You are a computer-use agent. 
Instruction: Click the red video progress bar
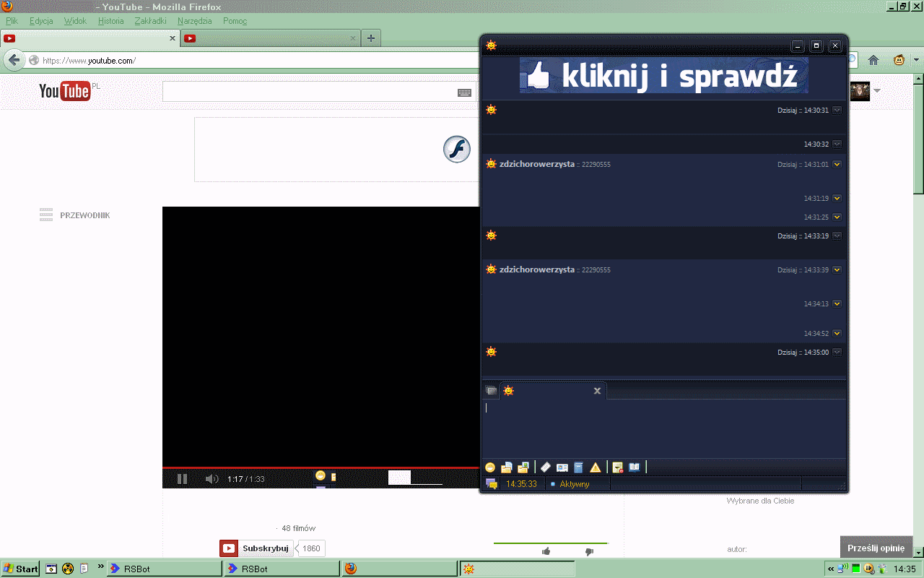pyautogui.click(x=318, y=467)
